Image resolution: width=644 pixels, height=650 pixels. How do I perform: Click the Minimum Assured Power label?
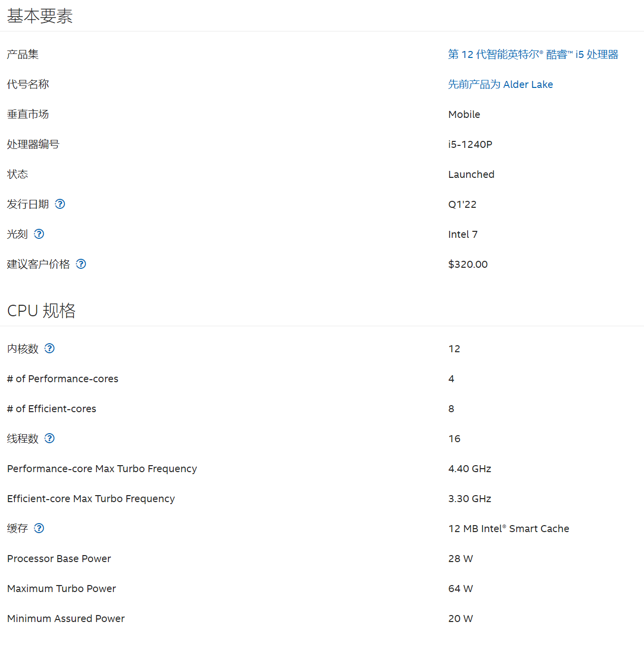(66, 619)
